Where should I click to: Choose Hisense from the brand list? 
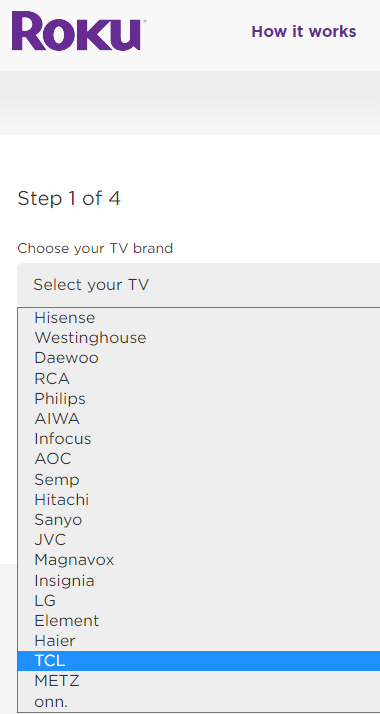[x=199, y=318]
